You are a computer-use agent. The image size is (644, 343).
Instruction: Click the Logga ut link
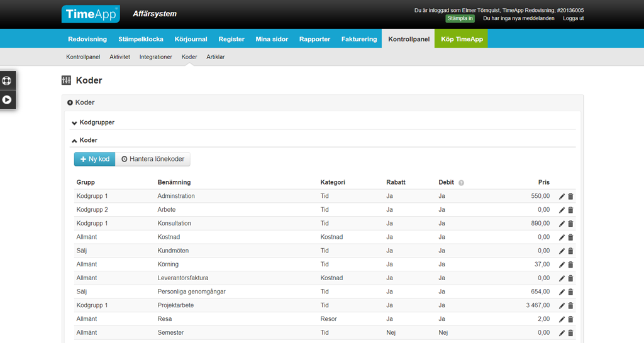[573, 18]
